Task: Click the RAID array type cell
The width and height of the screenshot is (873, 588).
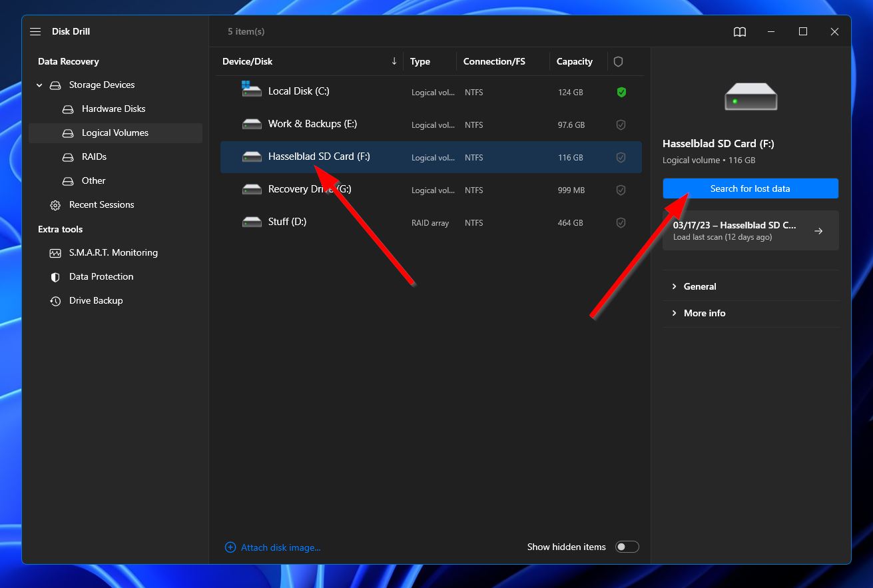Action: [430, 223]
